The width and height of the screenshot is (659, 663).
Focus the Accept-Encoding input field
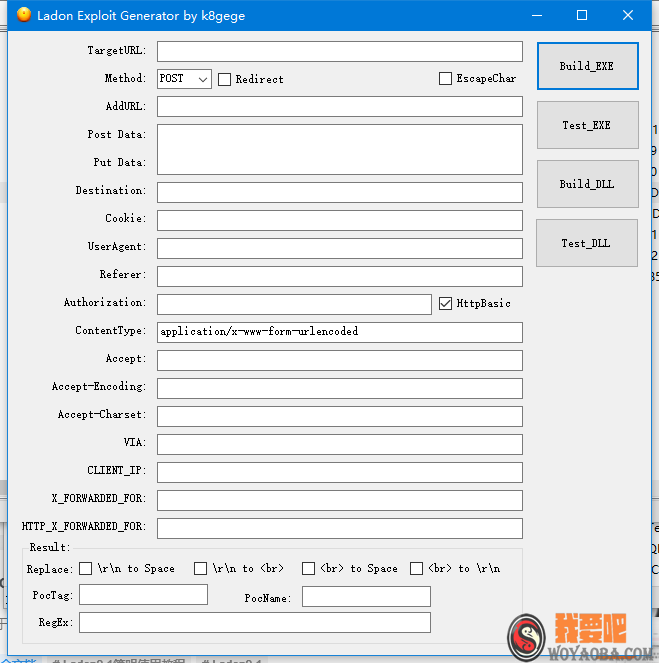(x=340, y=388)
